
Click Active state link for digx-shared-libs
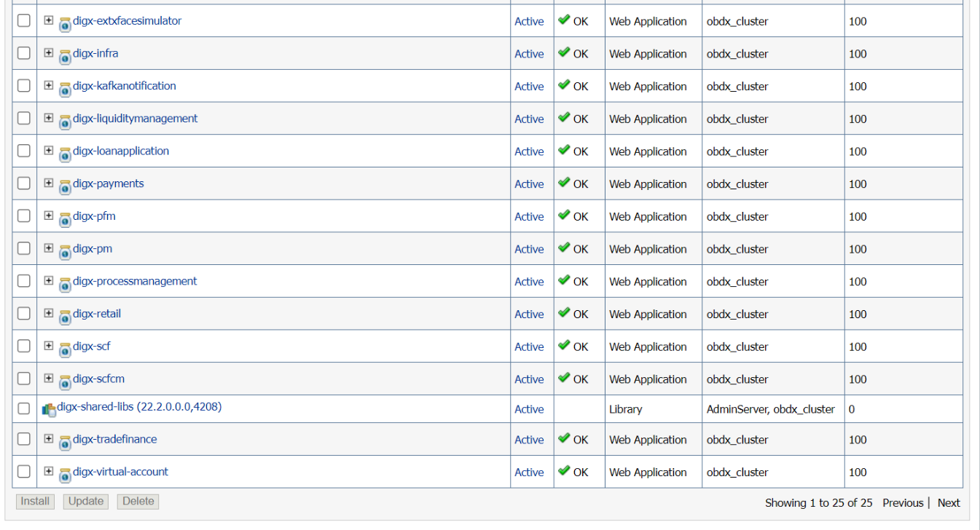click(x=529, y=409)
